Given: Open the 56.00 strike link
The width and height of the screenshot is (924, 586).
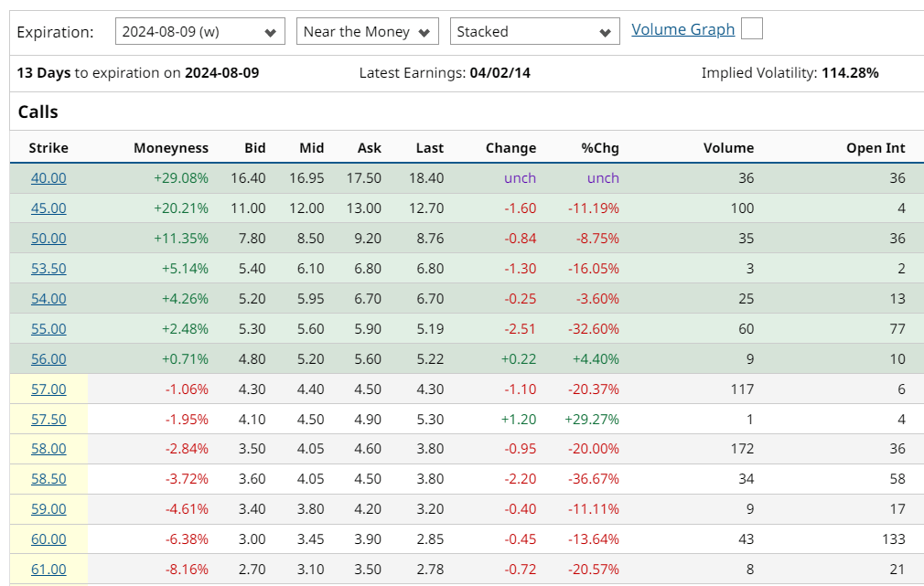Looking at the screenshot, I should pyautogui.click(x=48, y=358).
